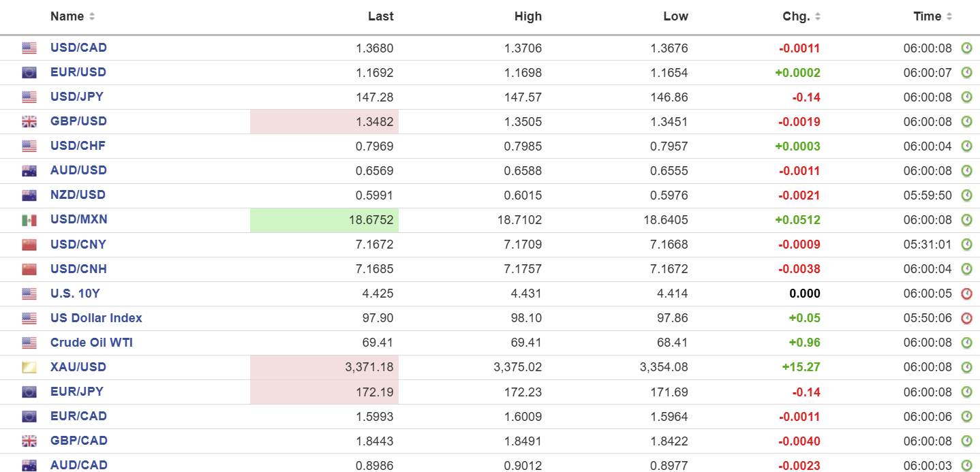
Task: Click the Last column header
Action: pos(380,16)
